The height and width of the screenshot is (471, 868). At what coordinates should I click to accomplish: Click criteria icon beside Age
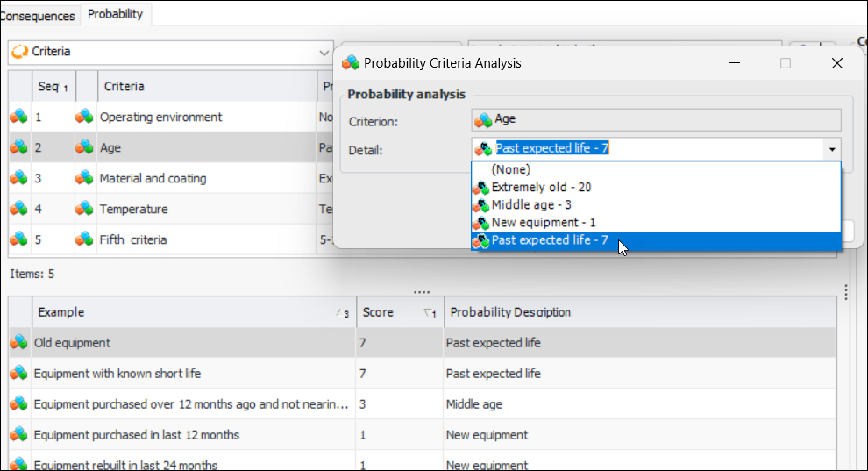[x=85, y=147]
